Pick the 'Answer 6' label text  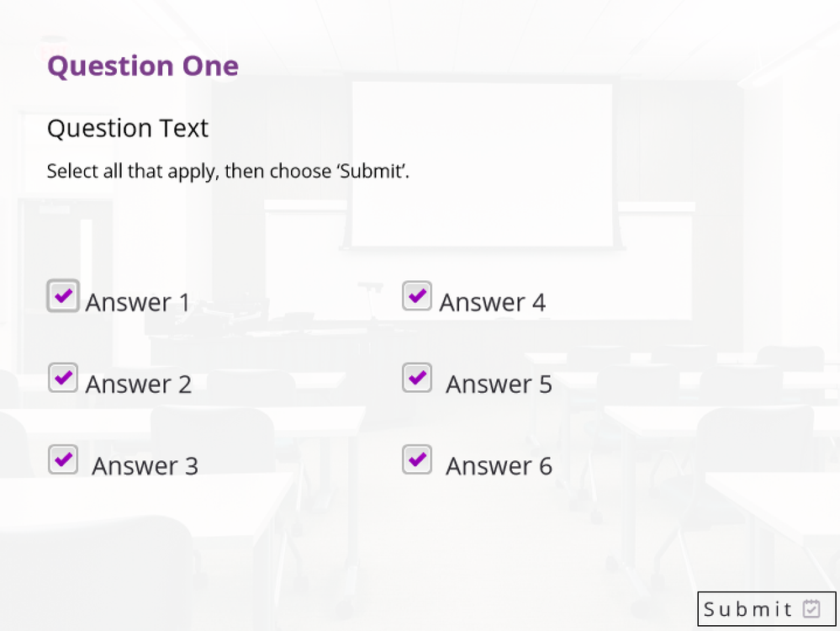click(x=499, y=466)
